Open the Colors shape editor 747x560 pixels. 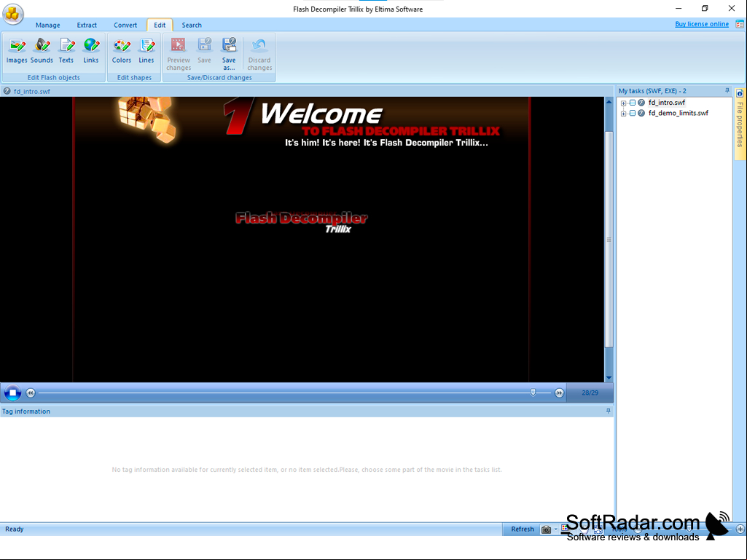tap(122, 51)
